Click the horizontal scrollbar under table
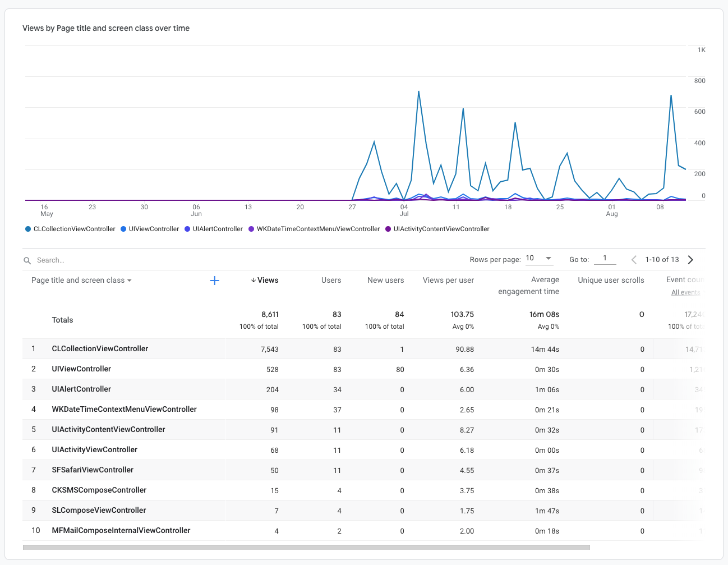This screenshot has width=728, height=565. tap(306, 547)
